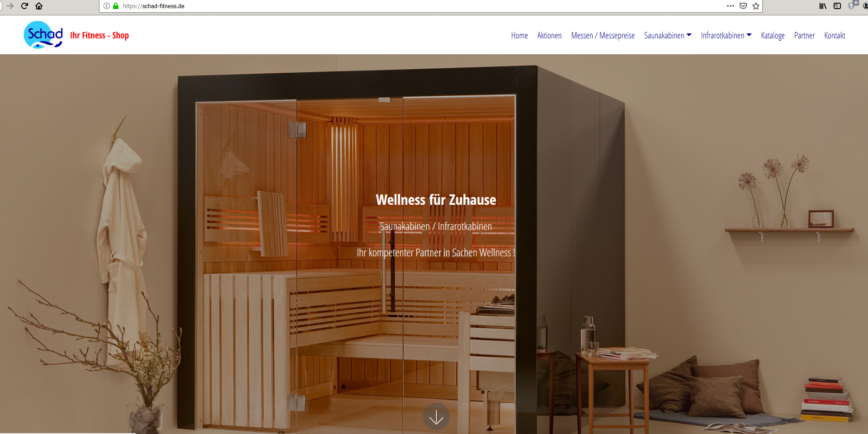This screenshot has width=868, height=434.
Task: Toggle the sidebar view icon
Action: click(x=837, y=6)
